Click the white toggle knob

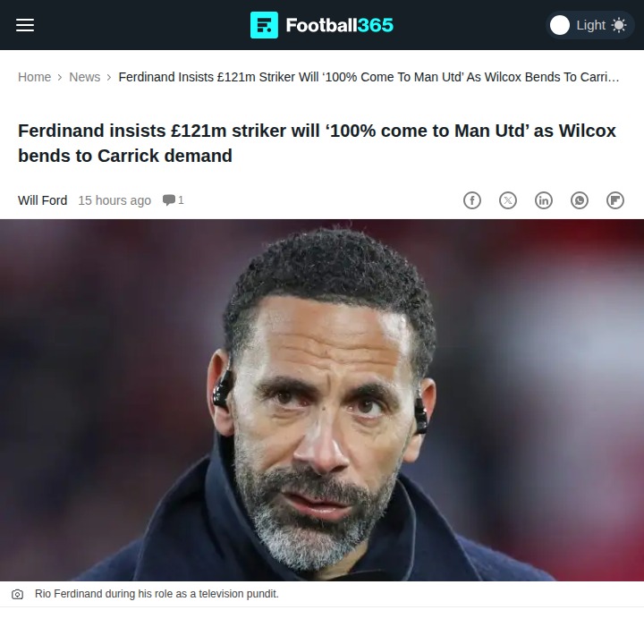coord(560,25)
